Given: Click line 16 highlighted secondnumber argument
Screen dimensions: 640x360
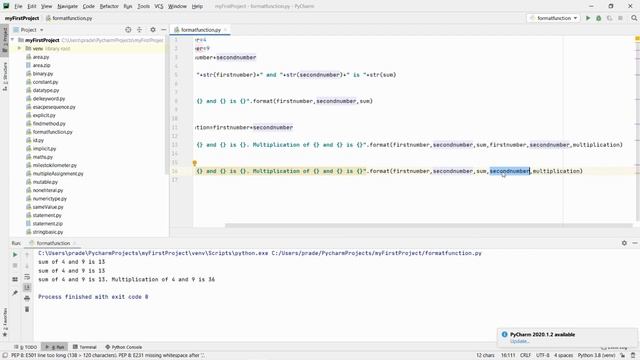Looking at the screenshot, I should (509, 171).
